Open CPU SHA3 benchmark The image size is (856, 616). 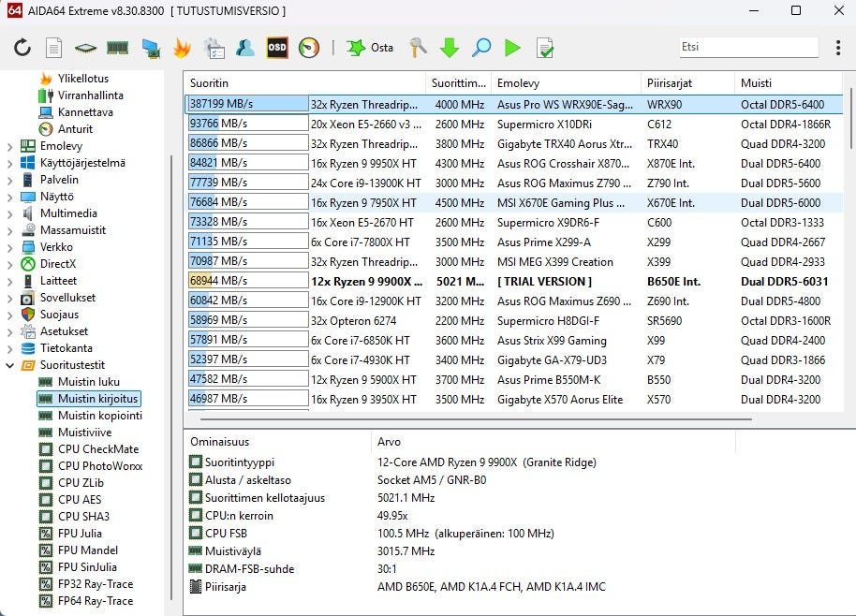(83, 518)
